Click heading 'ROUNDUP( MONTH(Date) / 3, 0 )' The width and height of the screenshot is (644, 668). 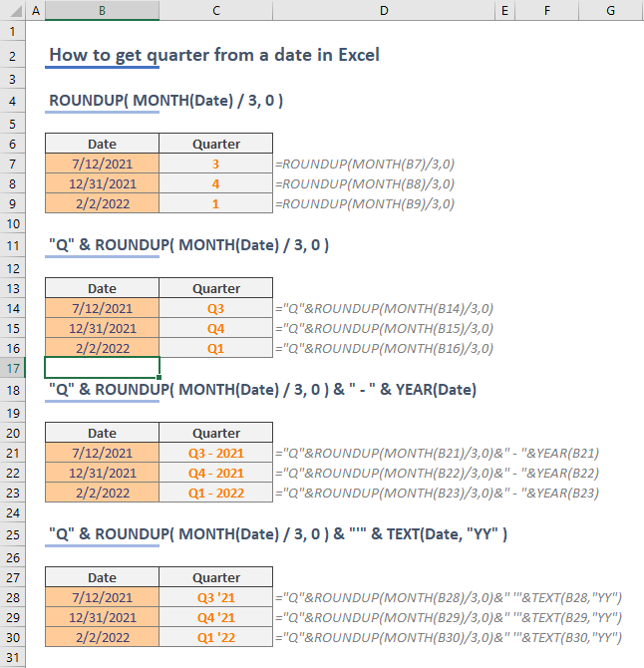(166, 101)
